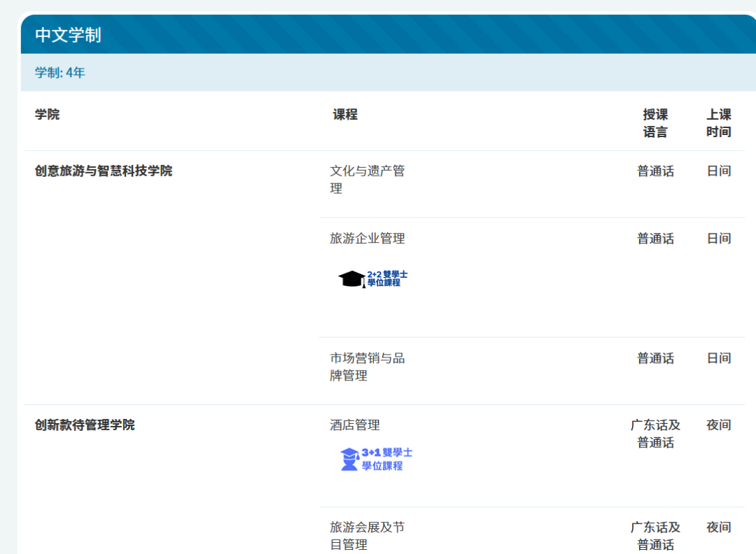756x554 pixels.
Task: Open the 市场营销与品牌管理 course
Action: coord(367,367)
